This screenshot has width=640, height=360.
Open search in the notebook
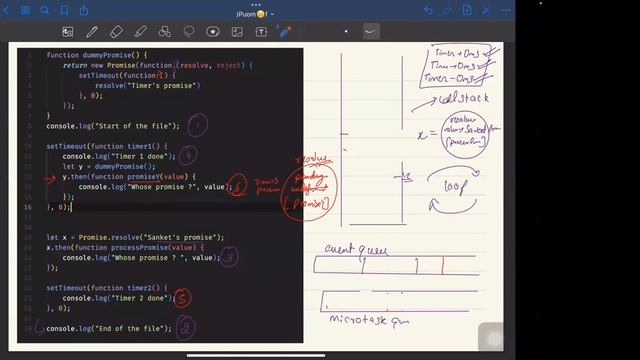coord(45,11)
